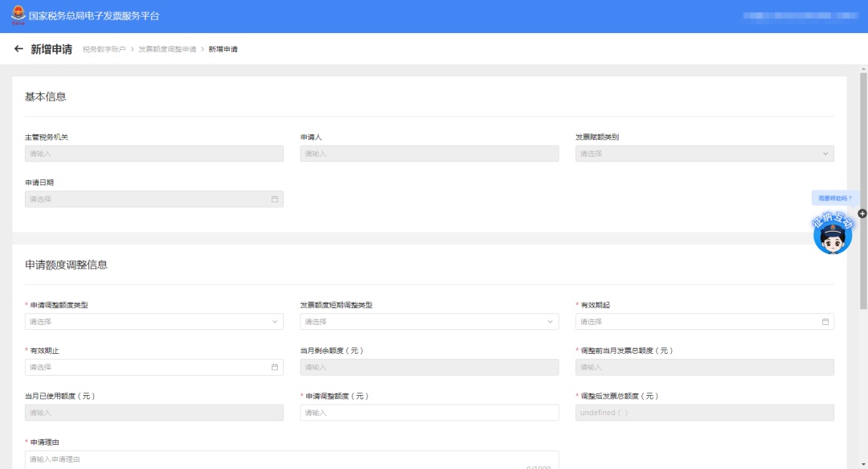
Task: Focus the 申请理由 text area
Action: 292,459
